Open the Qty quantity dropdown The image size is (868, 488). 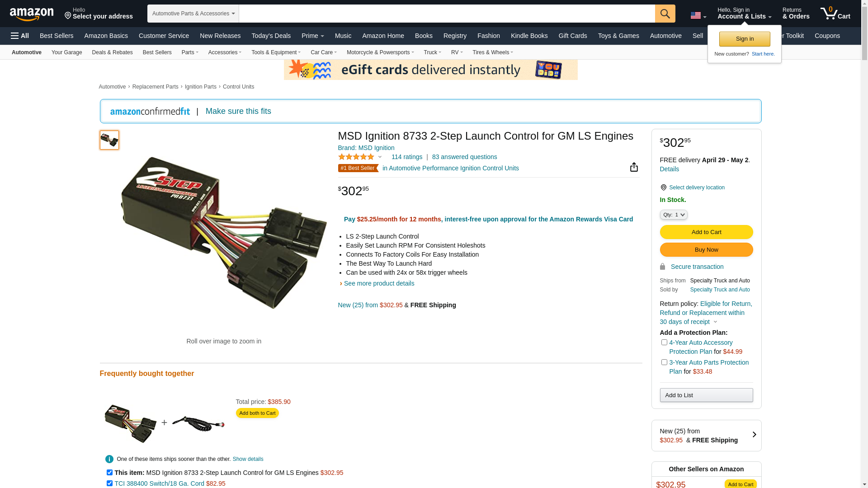pyautogui.click(x=674, y=215)
